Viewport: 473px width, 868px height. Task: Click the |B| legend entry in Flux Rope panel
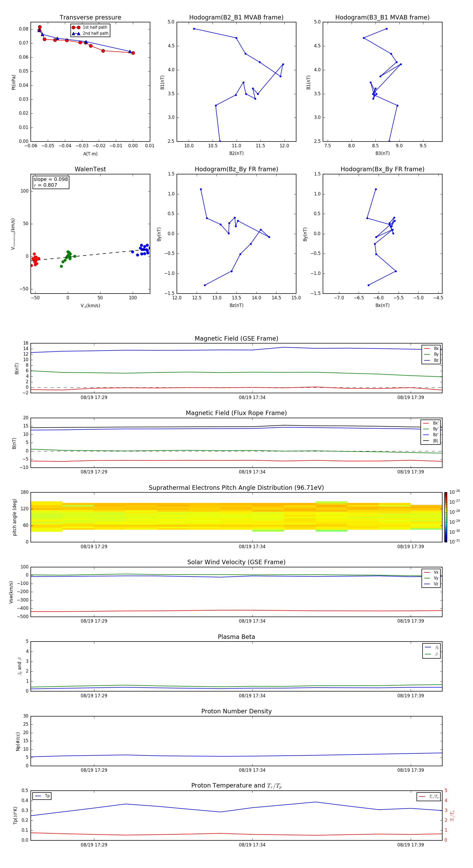coord(431,441)
